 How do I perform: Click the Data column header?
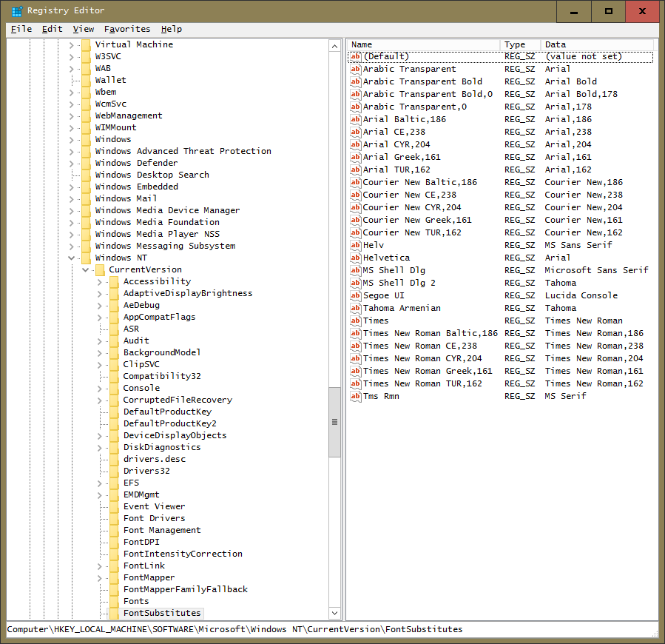click(x=596, y=44)
